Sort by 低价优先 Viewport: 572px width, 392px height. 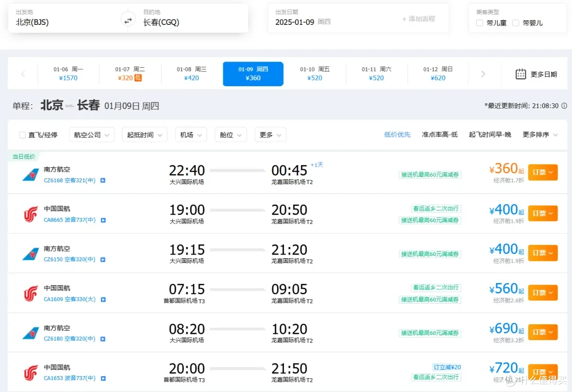coord(397,135)
